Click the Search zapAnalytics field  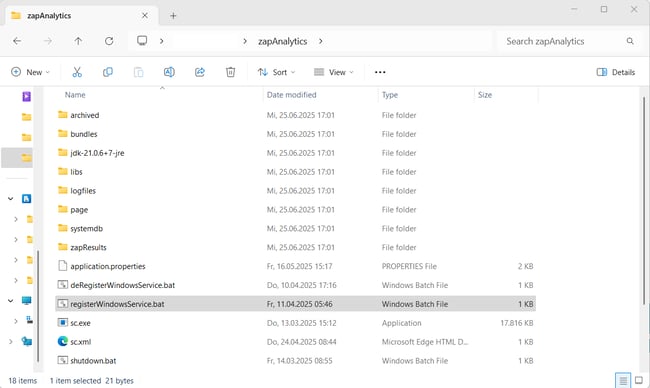(x=570, y=41)
